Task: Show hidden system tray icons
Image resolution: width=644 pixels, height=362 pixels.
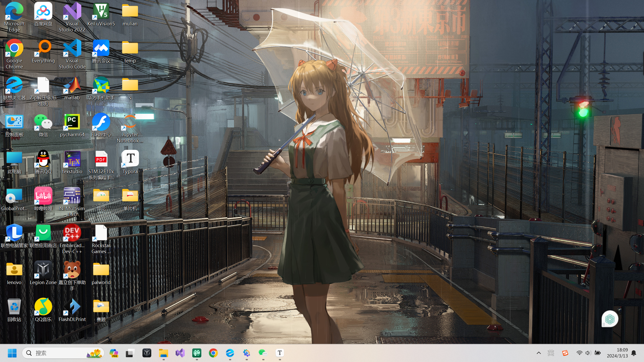Action: coord(539,353)
